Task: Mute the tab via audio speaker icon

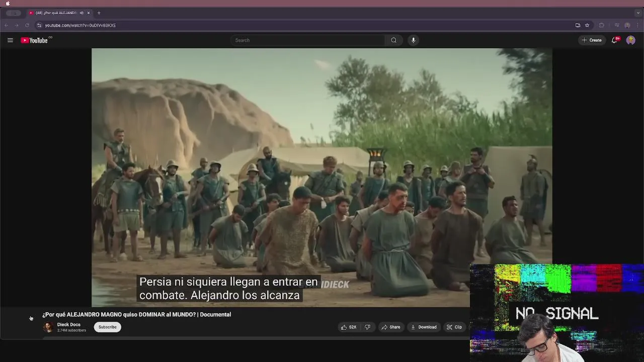Action: click(82, 13)
